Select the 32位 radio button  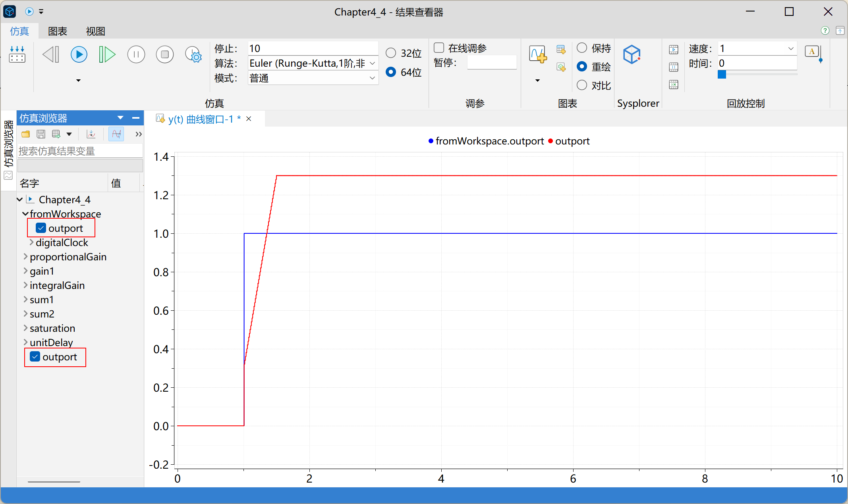click(x=391, y=53)
